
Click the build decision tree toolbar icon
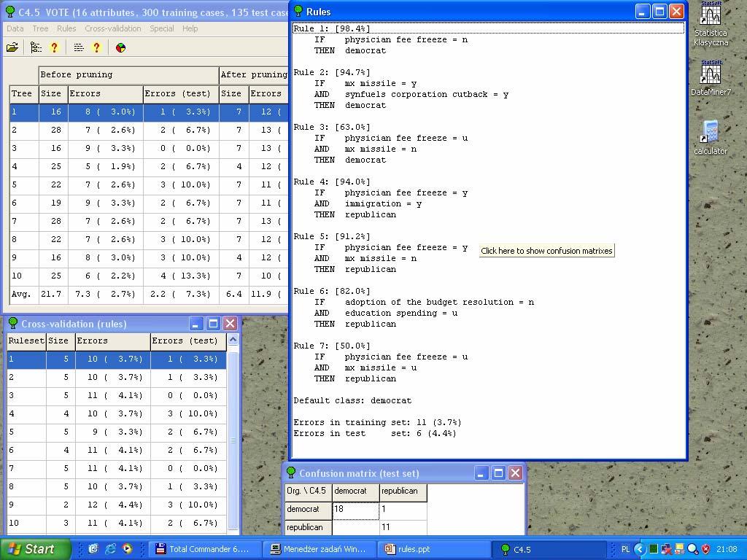point(36,47)
